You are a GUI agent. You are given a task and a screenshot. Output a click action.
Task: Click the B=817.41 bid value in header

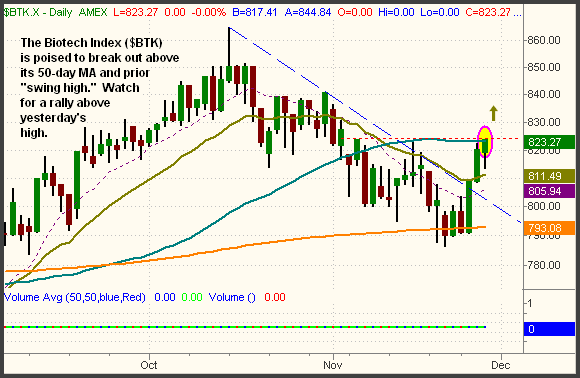pyautogui.click(x=254, y=12)
